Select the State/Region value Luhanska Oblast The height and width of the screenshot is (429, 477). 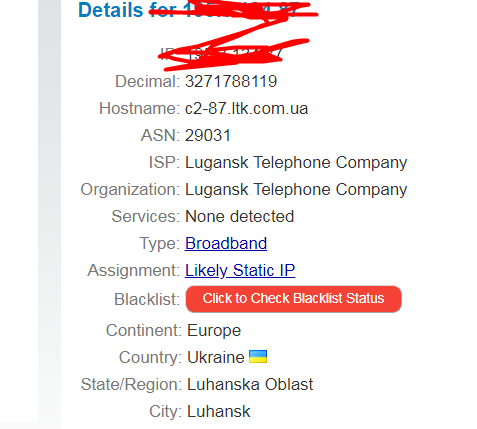coord(250,384)
